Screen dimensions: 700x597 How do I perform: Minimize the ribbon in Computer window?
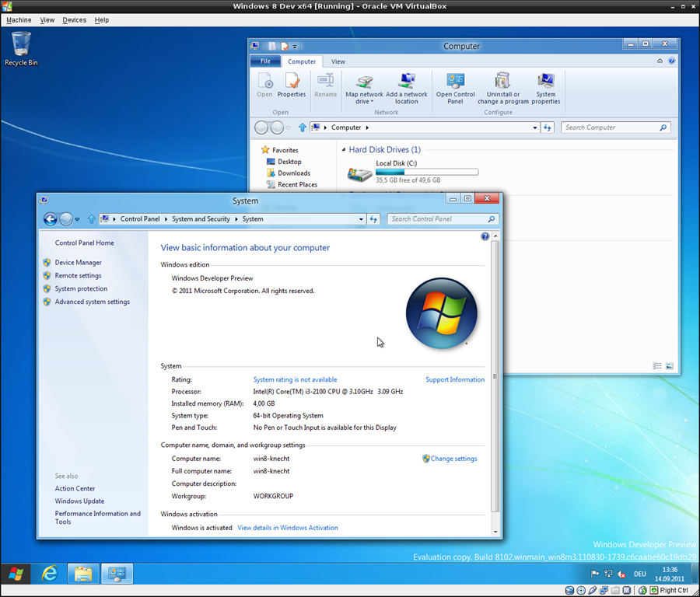pyautogui.click(x=660, y=61)
